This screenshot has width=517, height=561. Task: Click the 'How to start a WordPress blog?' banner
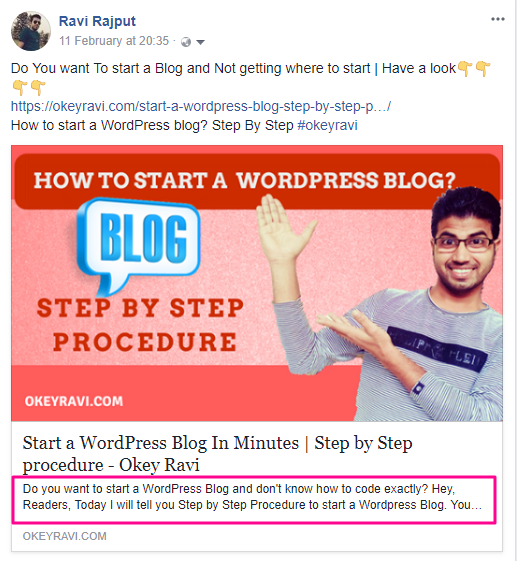tap(244, 180)
